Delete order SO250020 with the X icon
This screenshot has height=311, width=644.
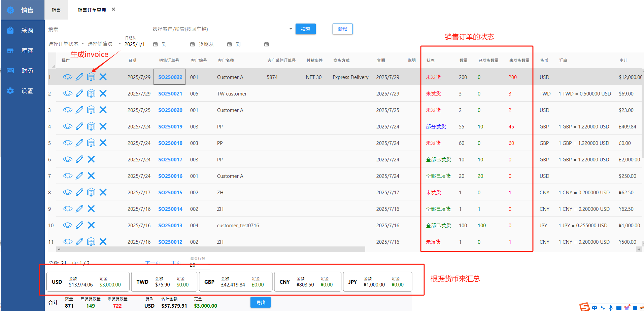(103, 110)
